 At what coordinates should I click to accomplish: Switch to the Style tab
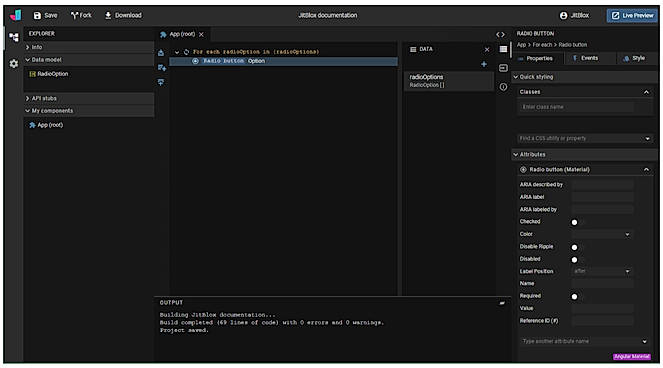[x=635, y=58]
